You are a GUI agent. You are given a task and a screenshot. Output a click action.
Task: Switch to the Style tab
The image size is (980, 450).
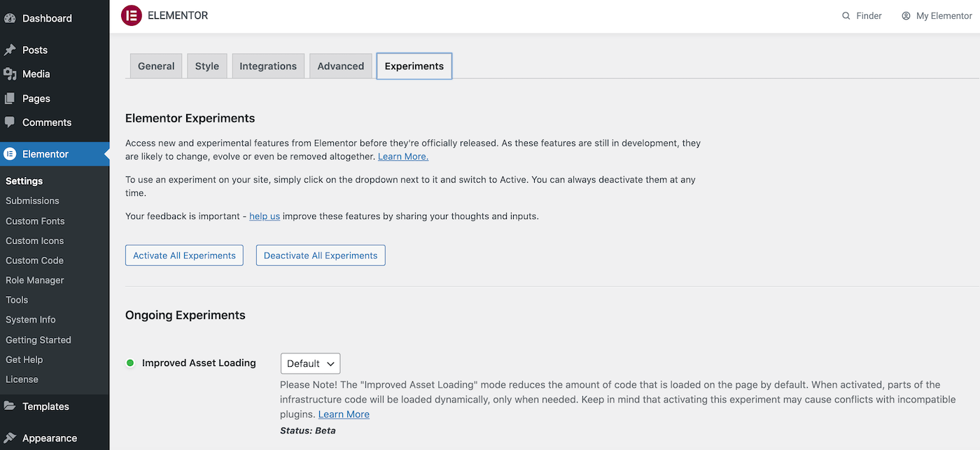206,65
